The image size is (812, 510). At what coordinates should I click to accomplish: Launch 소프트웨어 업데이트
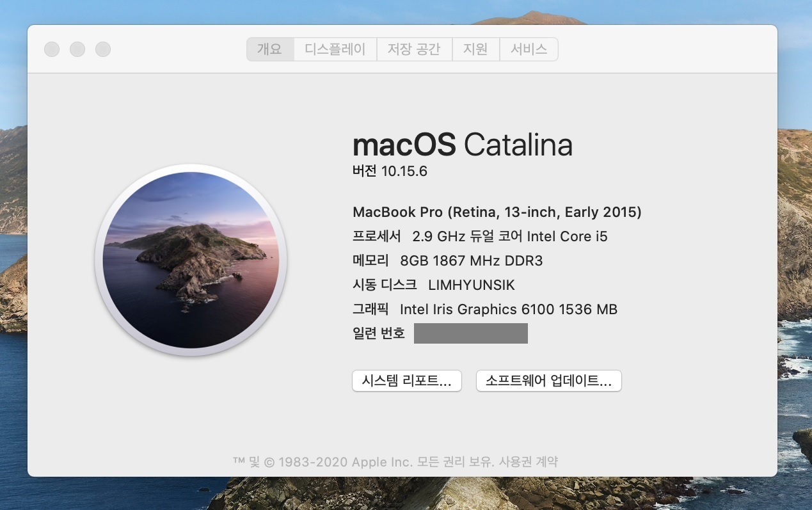tap(549, 381)
